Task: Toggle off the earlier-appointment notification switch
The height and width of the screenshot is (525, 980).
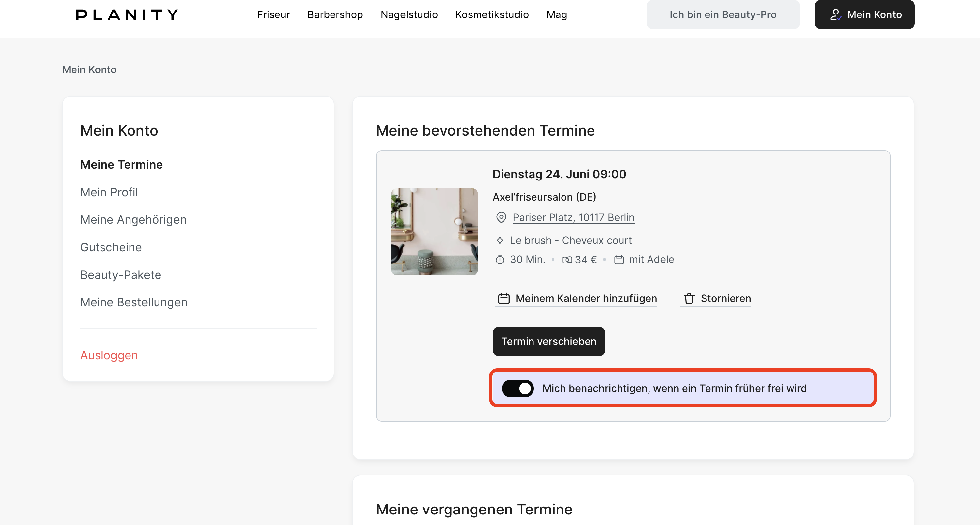Action: point(517,388)
